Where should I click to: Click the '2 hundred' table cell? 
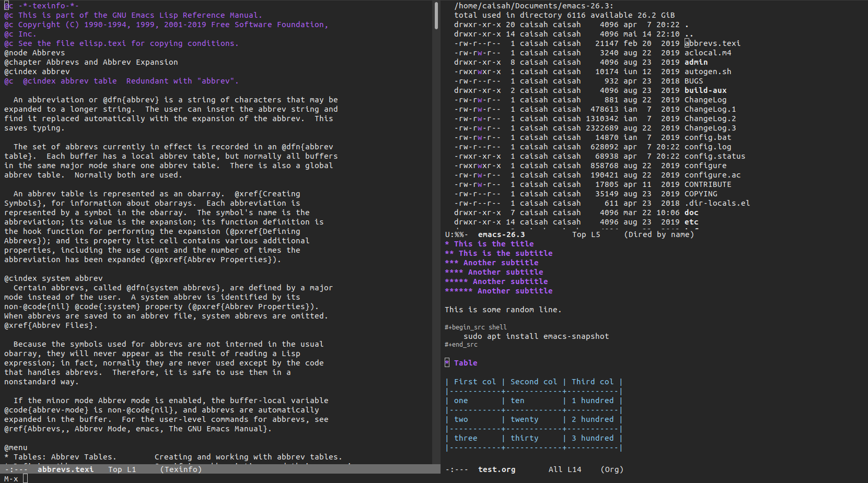[593, 419]
